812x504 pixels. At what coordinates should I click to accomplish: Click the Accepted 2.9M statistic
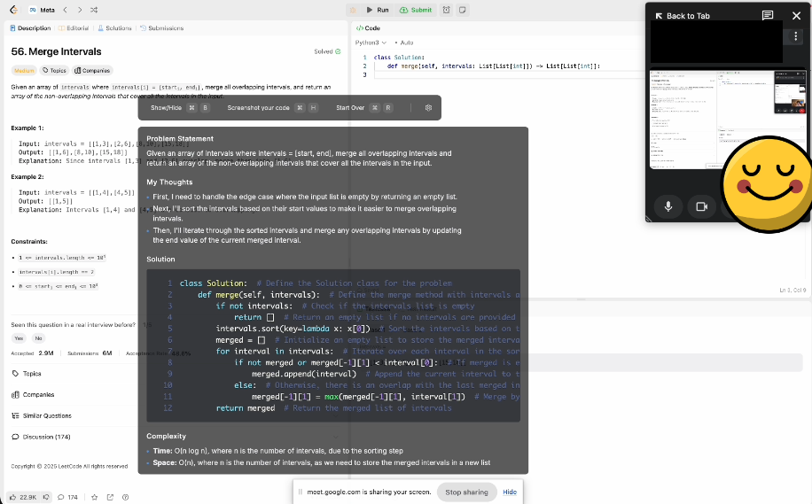click(x=32, y=353)
